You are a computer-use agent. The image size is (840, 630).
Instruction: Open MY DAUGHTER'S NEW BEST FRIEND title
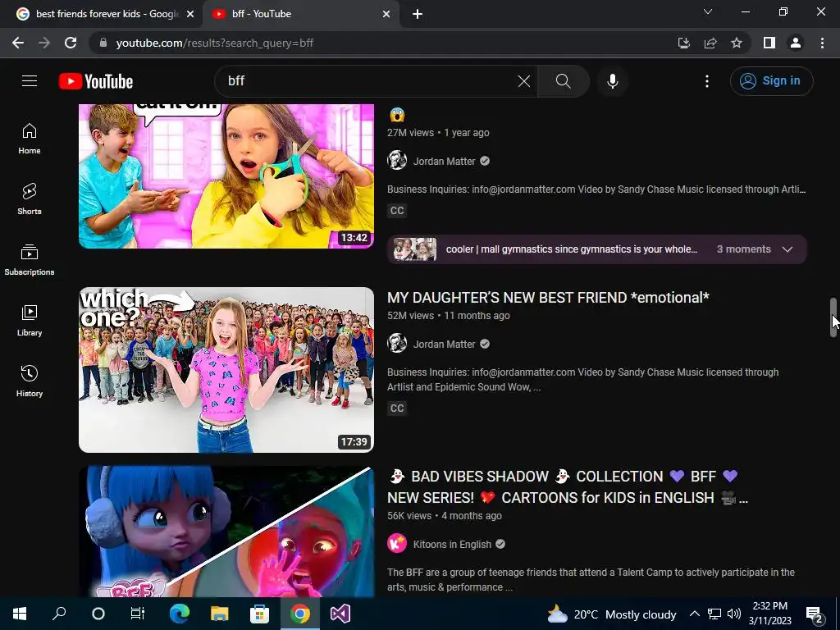click(548, 297)
